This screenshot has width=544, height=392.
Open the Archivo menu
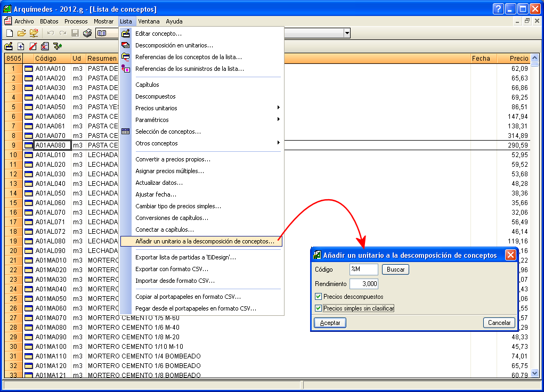(24, 21)
